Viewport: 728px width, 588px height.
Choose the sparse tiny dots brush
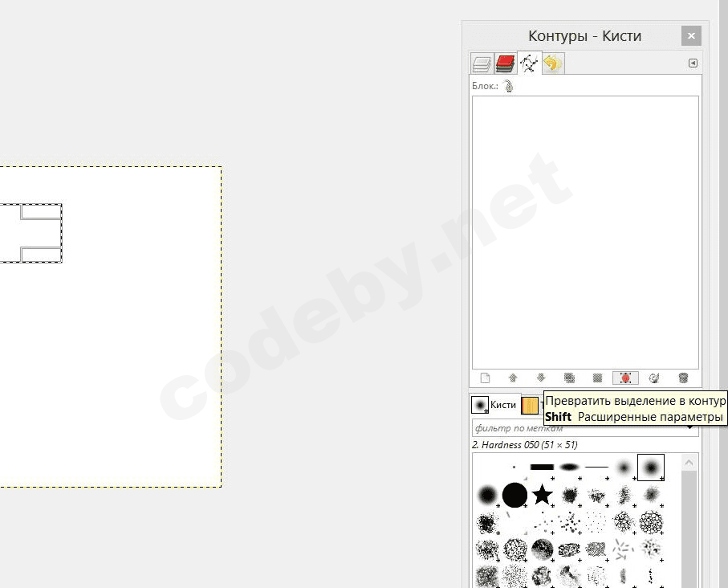click(596, 522)
